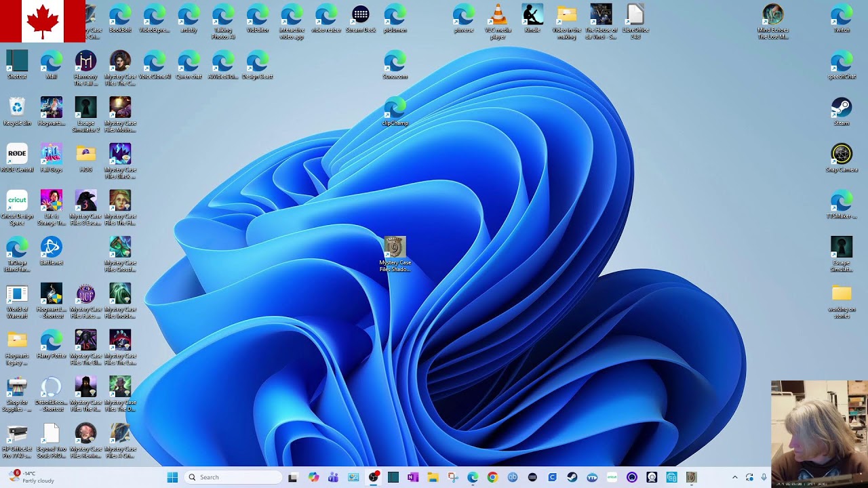Launch the Stream Deck desktop icon

pos(361,19)
